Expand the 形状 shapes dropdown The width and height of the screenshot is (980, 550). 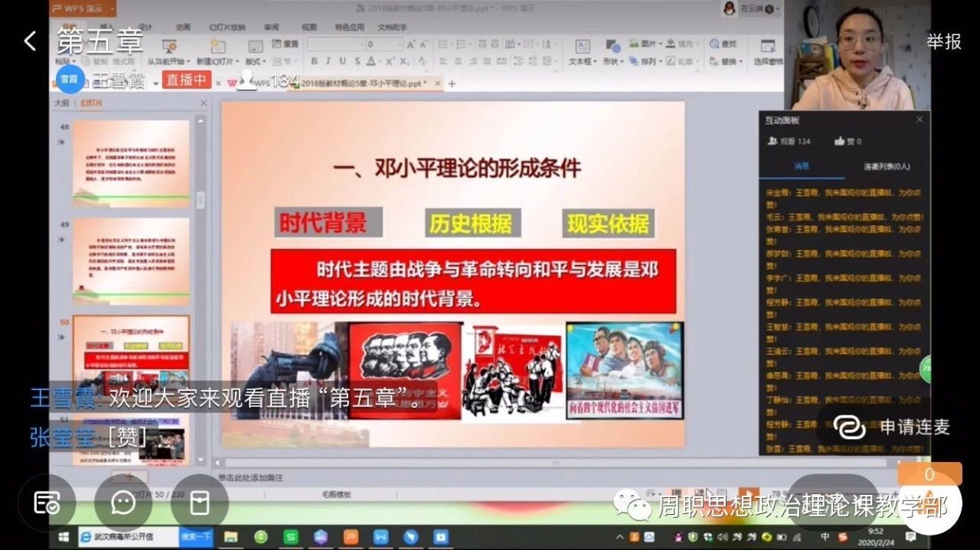(612, 61)
